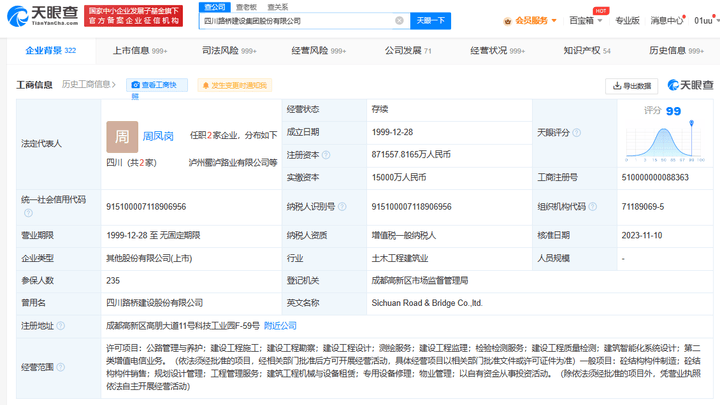The height and width of the screenshot is (405, 720).
Task: Open the 会员服务 dropdown
Action: 536,21
